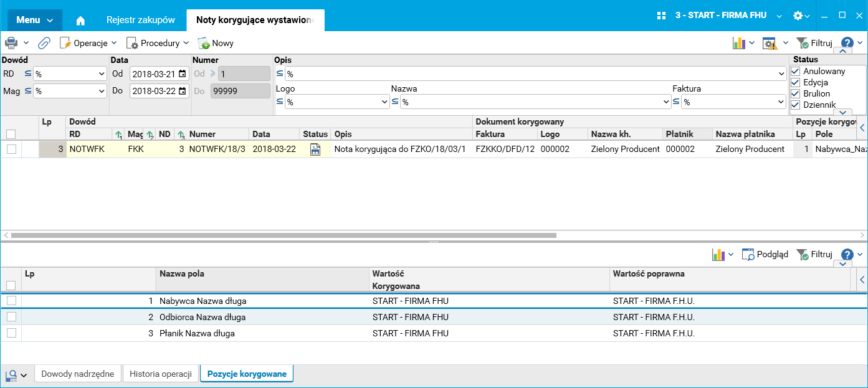Screen dimensions: 868x388
Task: Expand the Operacje dropdown
Action: pyautogui.click(x=89, y=43)
